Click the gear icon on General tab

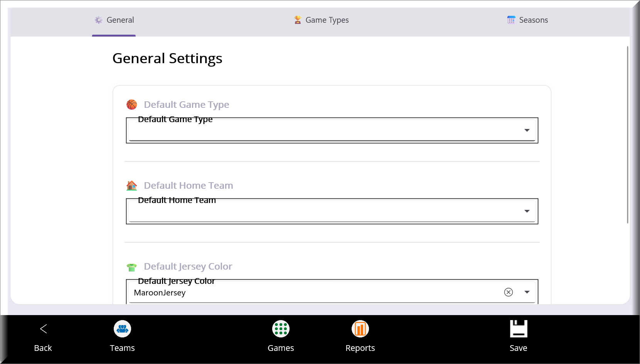pos(99,20)
